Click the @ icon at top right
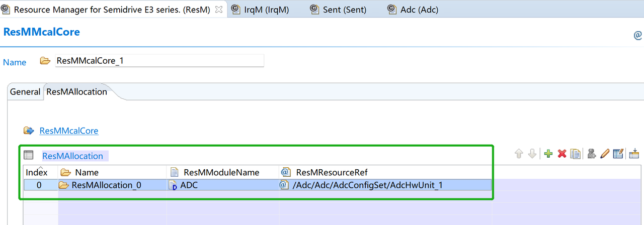Screen dimensions: 644x225 pos(637,35)
